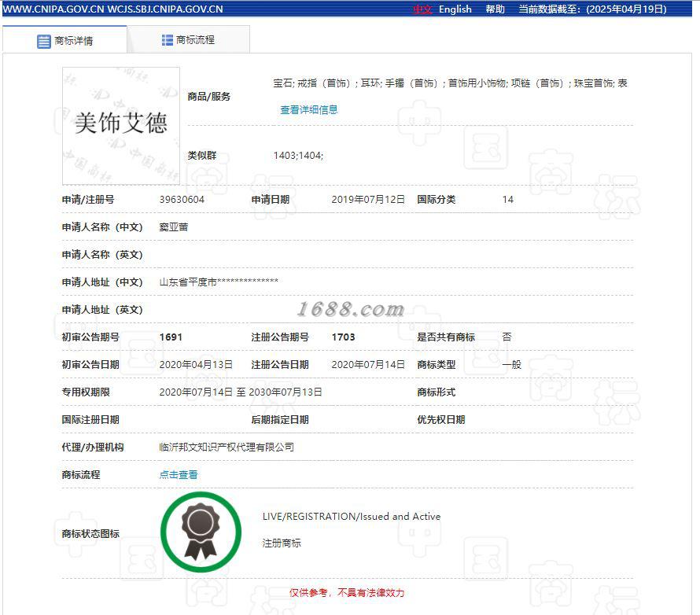Select registration announcement date 2020年07月14日
Screen dimensions: 700x615
[x=368, y=365]
